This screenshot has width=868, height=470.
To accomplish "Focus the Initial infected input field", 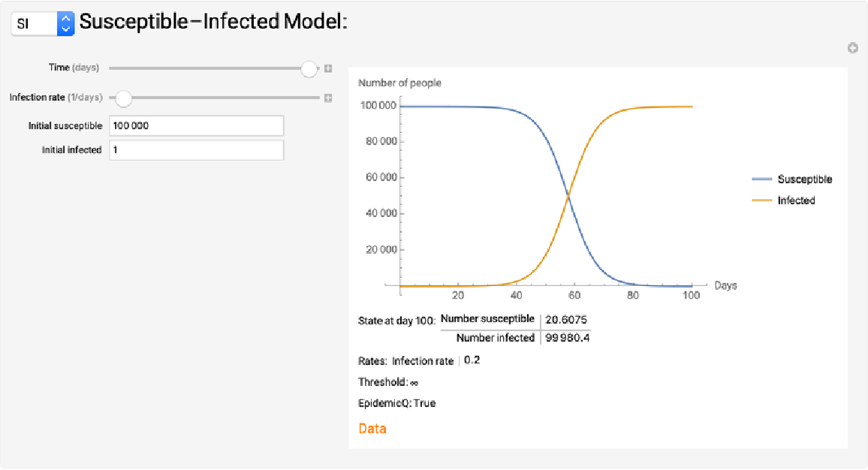I will 196,150.
